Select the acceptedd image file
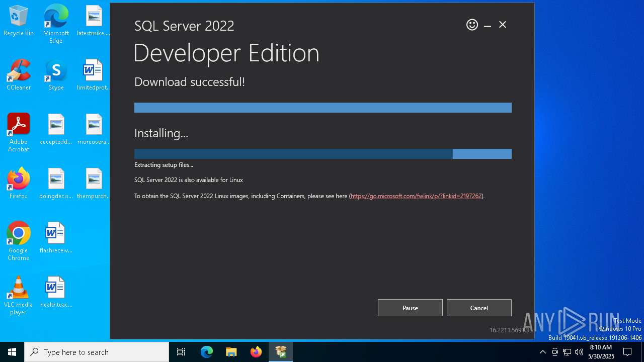This screenshot has height=362, width=644. 56,130
